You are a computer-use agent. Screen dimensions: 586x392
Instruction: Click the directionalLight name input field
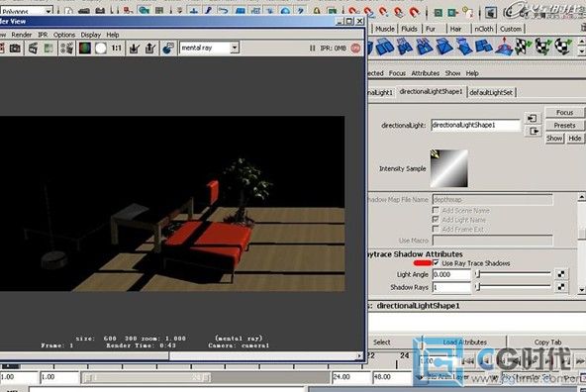[475, 125]
